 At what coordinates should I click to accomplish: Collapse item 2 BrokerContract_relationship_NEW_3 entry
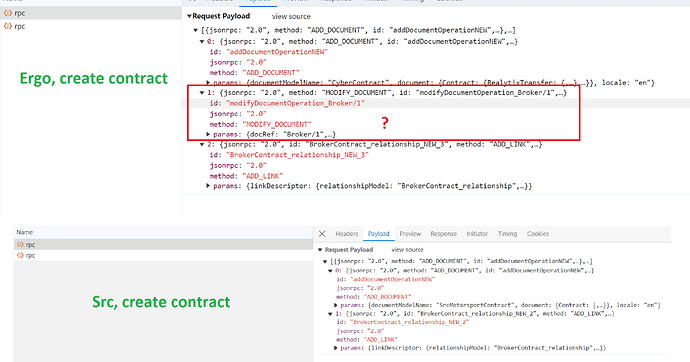coord(202,144)
